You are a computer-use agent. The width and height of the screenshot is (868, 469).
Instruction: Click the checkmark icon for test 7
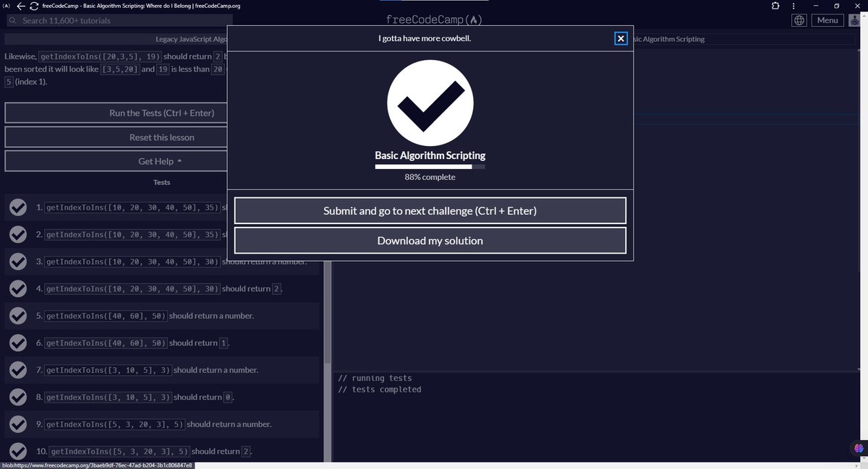click(18, 370)
